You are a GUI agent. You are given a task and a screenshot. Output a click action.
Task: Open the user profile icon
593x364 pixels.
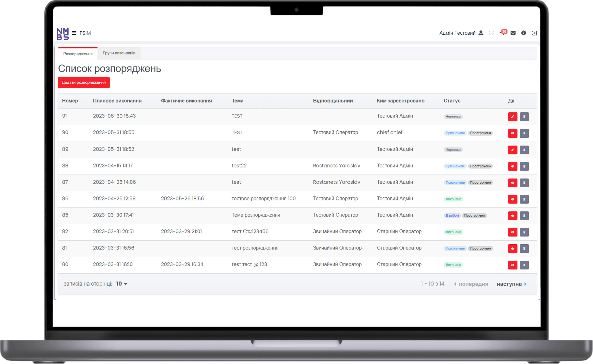tap(481, 33)
